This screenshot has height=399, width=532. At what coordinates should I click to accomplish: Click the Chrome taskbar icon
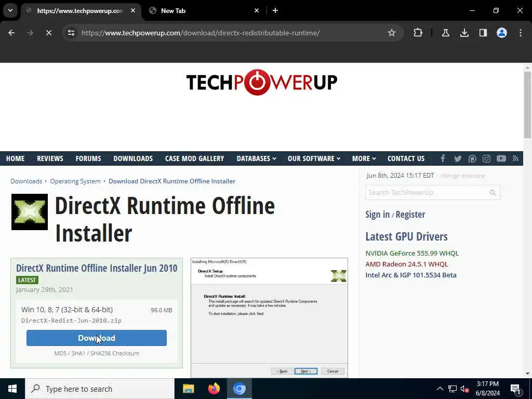click(239, 389)
